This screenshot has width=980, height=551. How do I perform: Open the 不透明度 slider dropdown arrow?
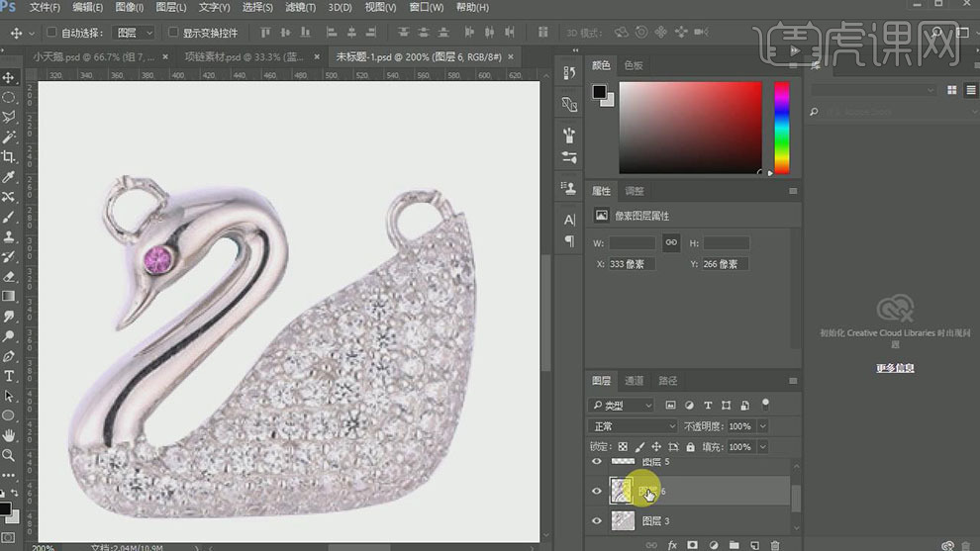tap(762, 426)
